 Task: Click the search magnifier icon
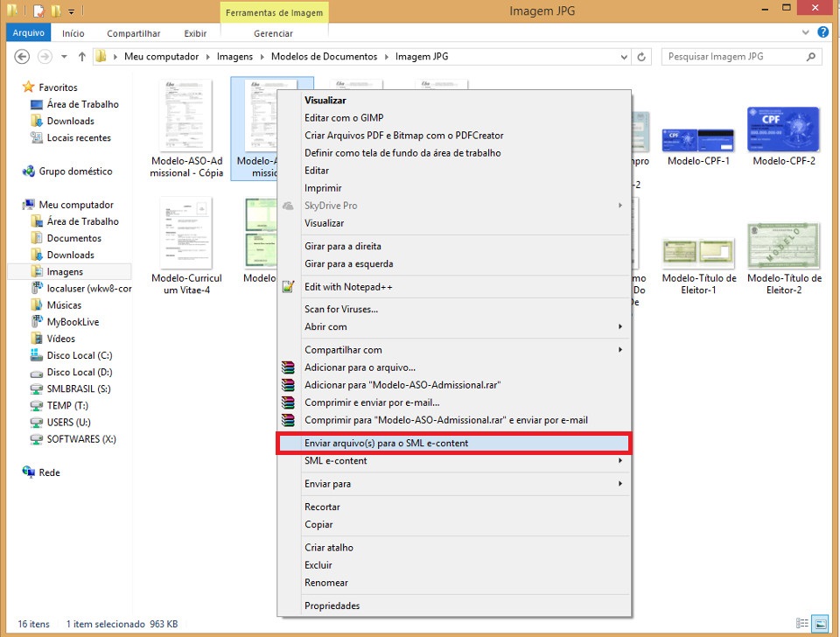[x=811, y=57]
